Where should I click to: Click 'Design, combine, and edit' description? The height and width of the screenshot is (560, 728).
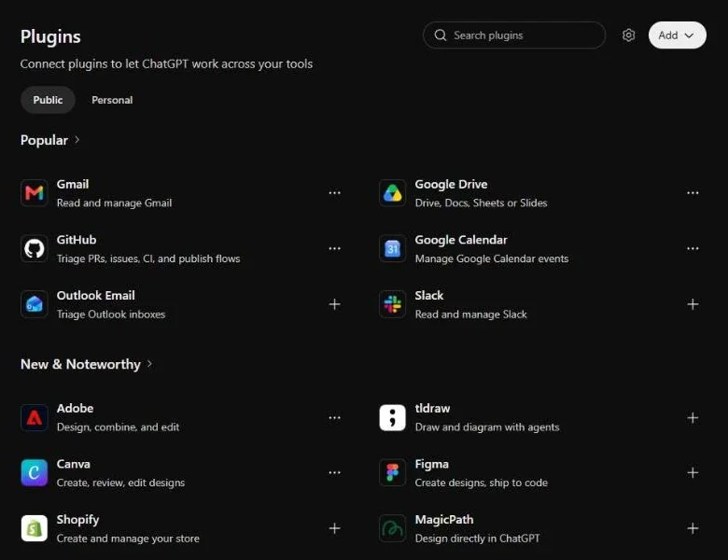[118, 427]
